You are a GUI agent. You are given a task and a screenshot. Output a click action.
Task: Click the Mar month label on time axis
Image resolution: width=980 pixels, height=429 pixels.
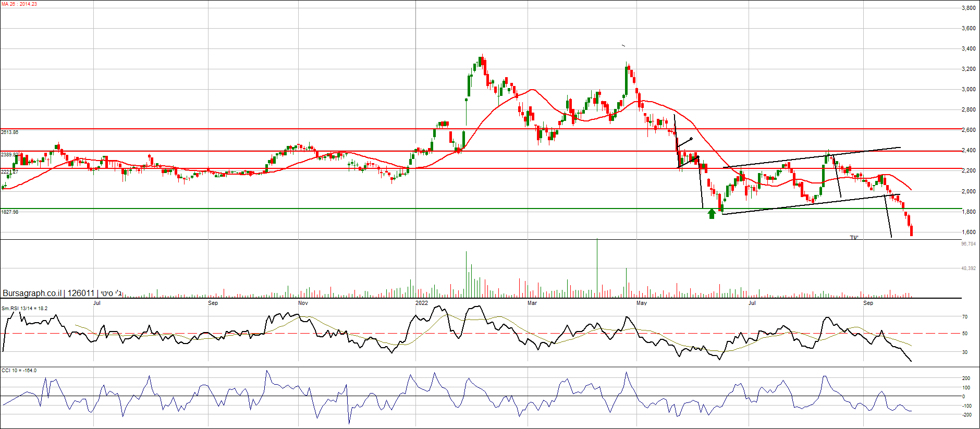[x=532, y=303]
